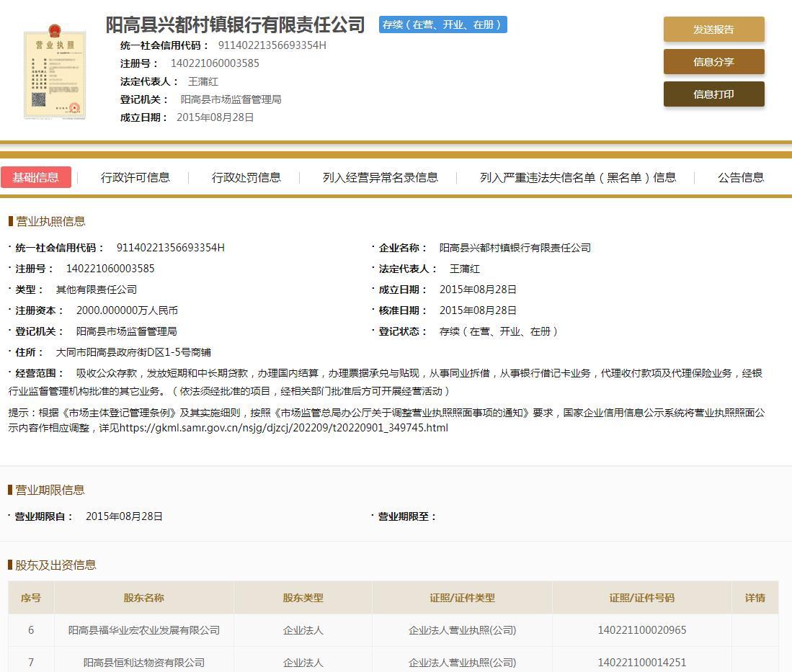The image size is (792, 672).
Task: Click the 股东及出资信息 section header
Action: tap(50, 565)
